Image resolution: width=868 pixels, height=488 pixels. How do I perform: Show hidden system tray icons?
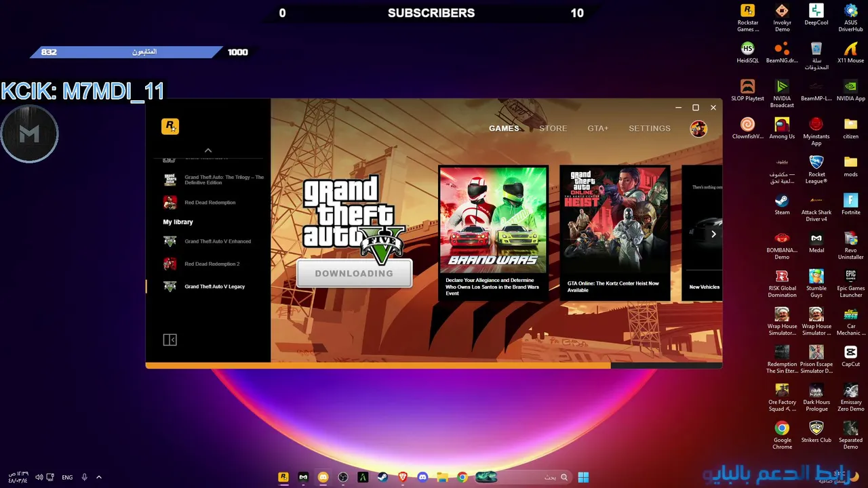pyautogui.click(x=99, y=477)
